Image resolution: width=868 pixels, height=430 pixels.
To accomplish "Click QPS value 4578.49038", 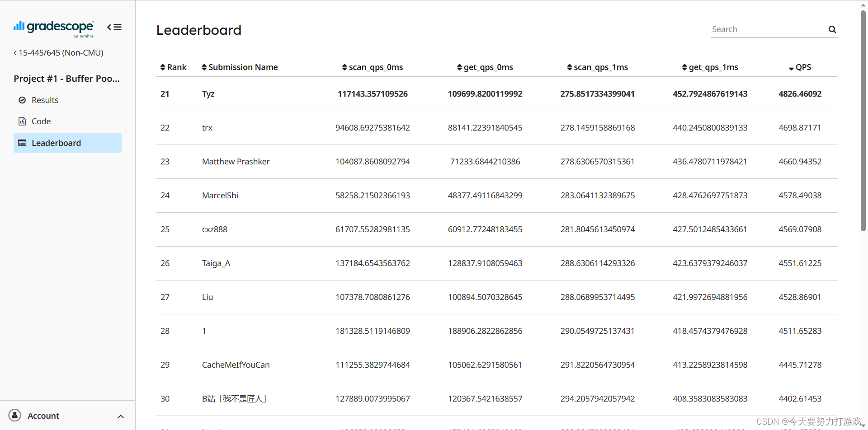I will [800, 196].
